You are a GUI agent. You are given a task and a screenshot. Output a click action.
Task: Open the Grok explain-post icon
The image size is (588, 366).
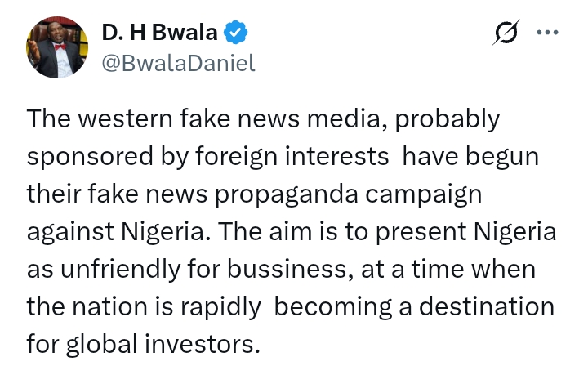(x=506, y=33)
